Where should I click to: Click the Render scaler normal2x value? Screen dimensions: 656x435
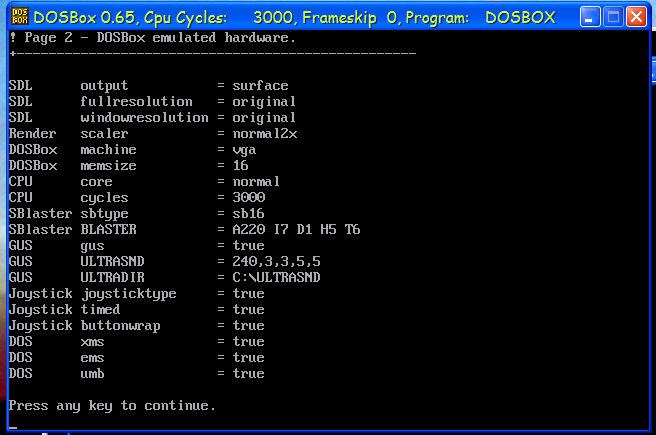click(264, 134)
